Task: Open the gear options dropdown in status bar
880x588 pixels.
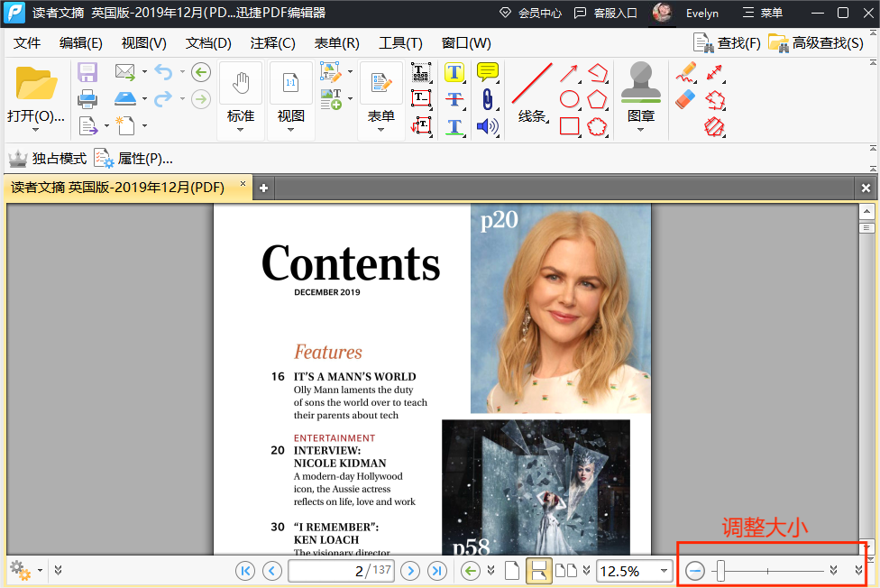Action: pos(40,571)
